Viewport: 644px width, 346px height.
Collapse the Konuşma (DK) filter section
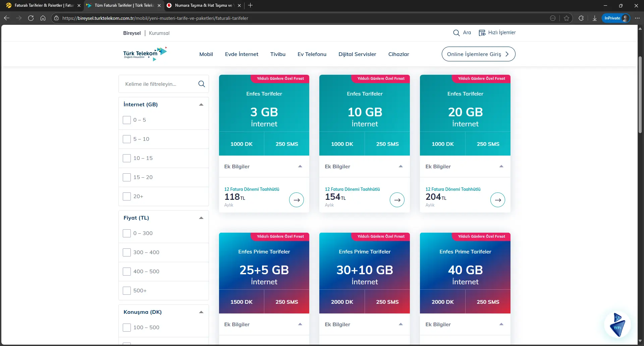coord(201,312)
